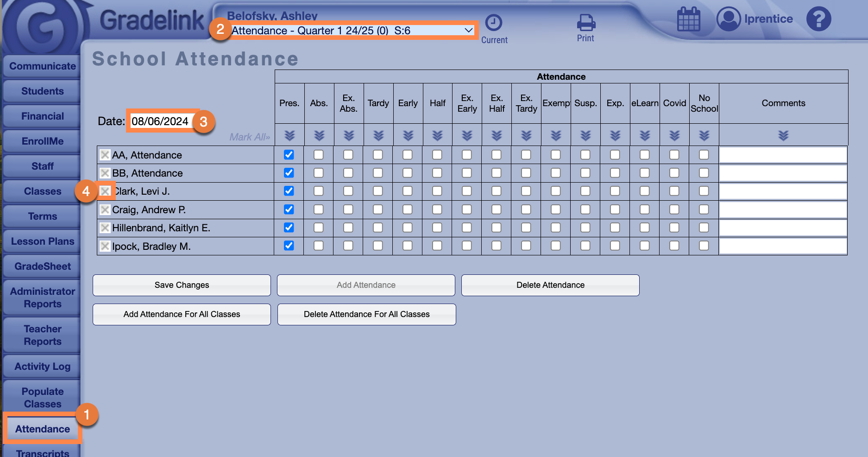The width and height of the screenshot is (868, 457).
Task: Open Teacher Reports in sidebar
Action: tap(42, 335)
